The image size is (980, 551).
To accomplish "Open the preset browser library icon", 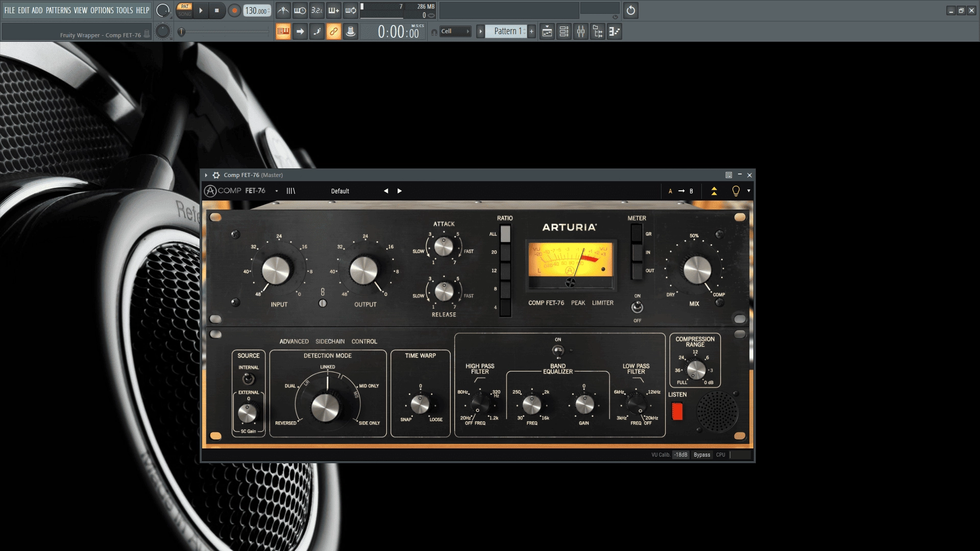I will [x=291, y=191].
